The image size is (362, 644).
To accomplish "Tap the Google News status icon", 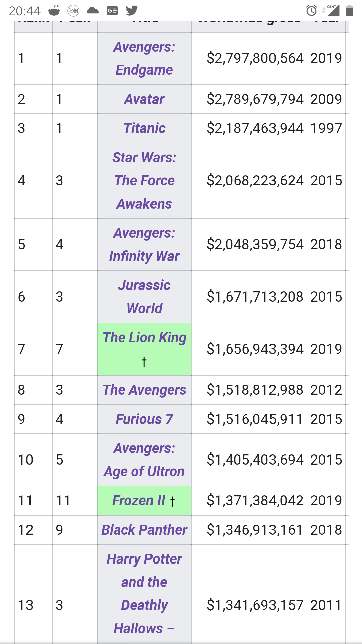I will tap(112, 11).
